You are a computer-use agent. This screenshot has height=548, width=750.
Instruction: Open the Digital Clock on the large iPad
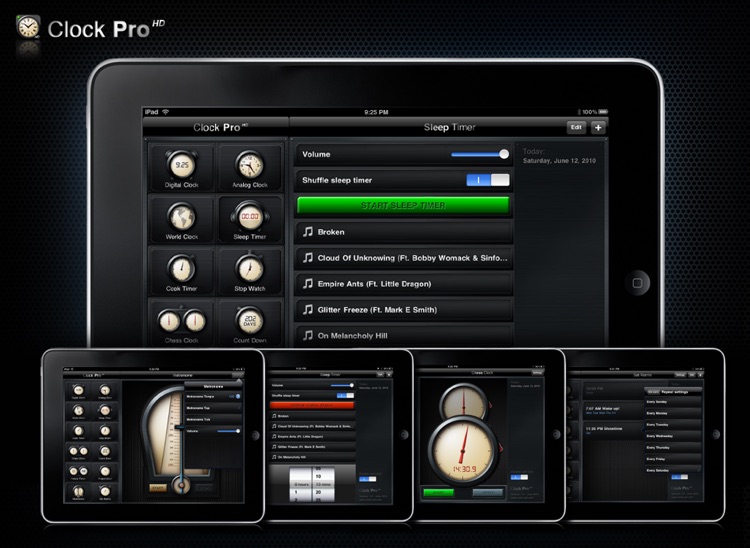click(x=182, y=168)
